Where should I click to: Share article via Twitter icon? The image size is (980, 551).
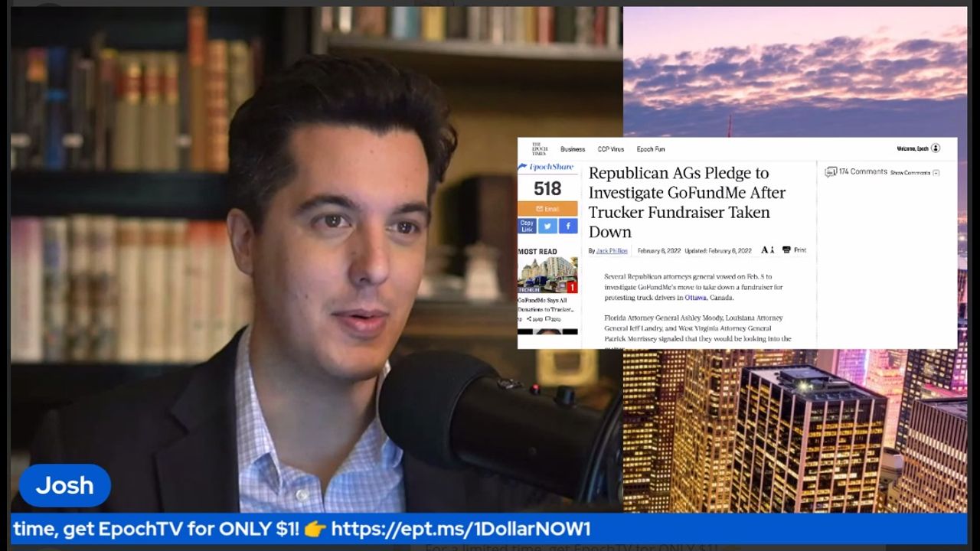tap(547, 226)
